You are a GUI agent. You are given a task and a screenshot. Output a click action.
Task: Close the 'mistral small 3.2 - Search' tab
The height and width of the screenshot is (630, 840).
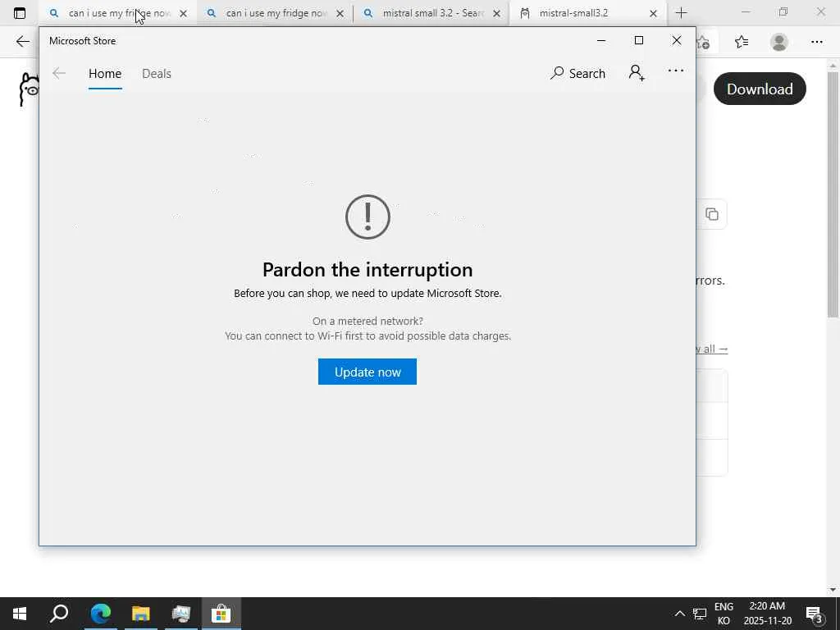click(496, 14)
